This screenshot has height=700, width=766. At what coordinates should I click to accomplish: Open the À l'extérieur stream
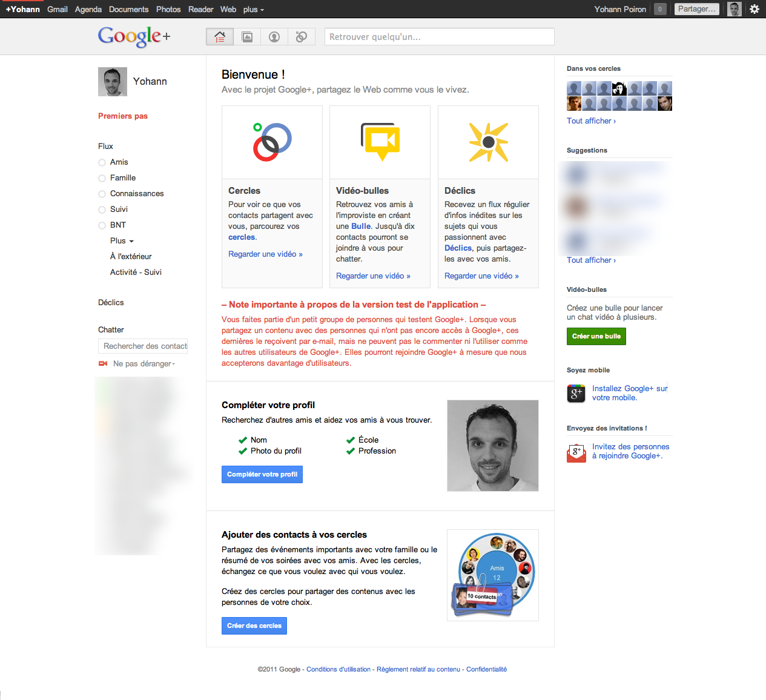click(131, 257)
